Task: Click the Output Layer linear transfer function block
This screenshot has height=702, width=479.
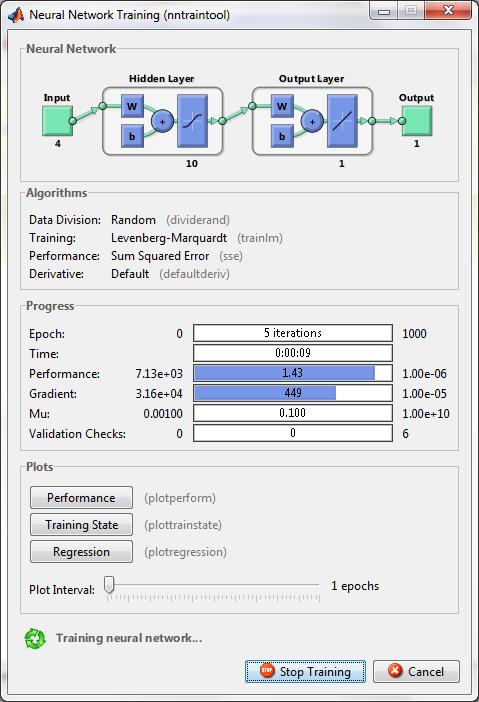Action: pyautogui.click(x=342, y=121)
